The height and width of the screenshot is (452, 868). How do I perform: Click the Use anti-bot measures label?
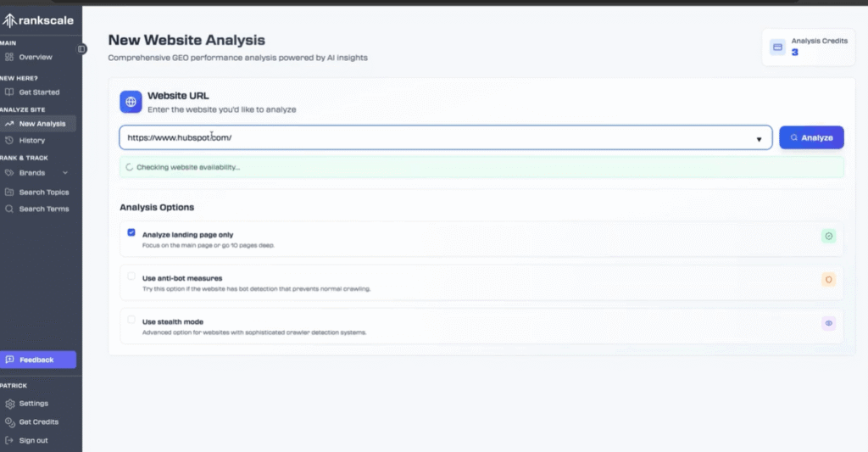(182, 278)
